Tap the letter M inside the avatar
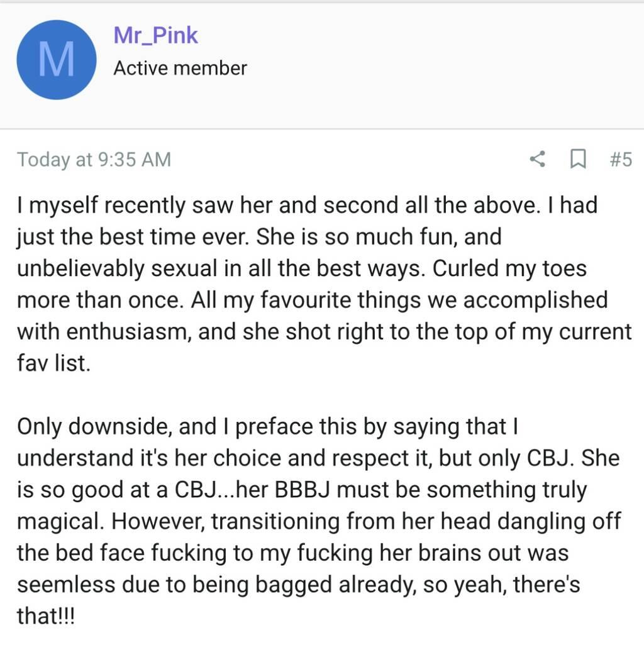This screenshot has width=644, height=650. pyautogui.click(x=57, y=60)
